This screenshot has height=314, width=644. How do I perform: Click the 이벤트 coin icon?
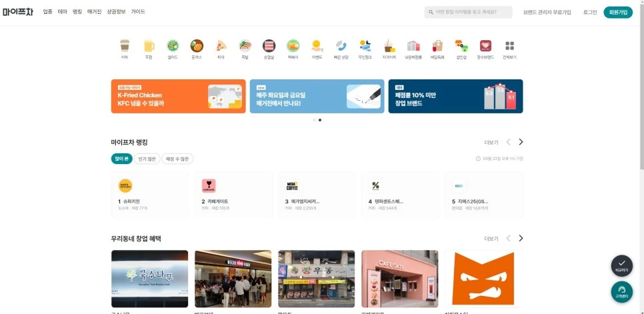(x=317, y=45)
